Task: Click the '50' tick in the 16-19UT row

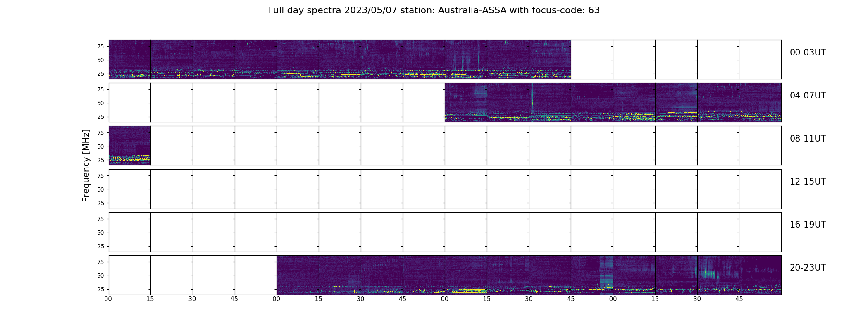Action: click(100, 233)
